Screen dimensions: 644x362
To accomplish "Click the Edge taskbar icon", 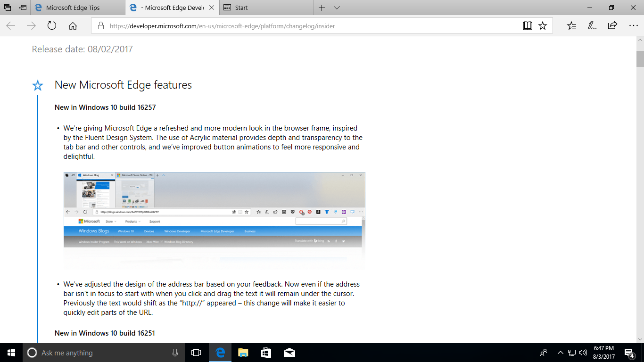I will pos(220,353).
